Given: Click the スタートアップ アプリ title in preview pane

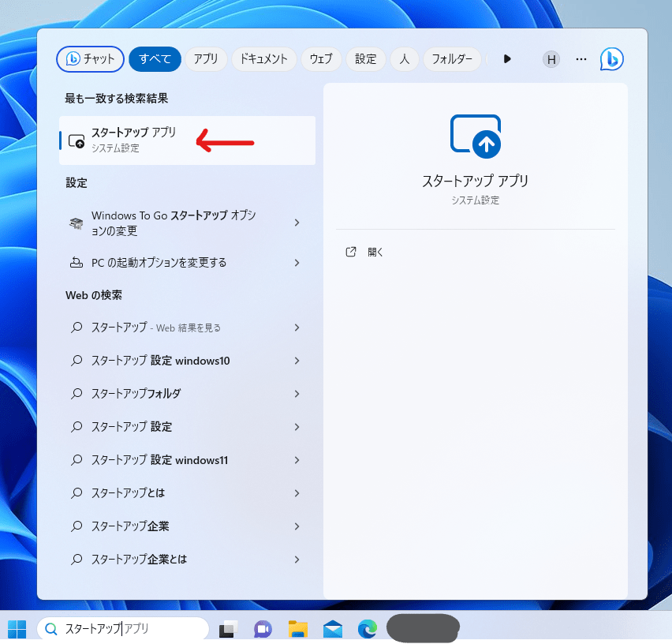Looking at the screenshot, I should (476, 181).
